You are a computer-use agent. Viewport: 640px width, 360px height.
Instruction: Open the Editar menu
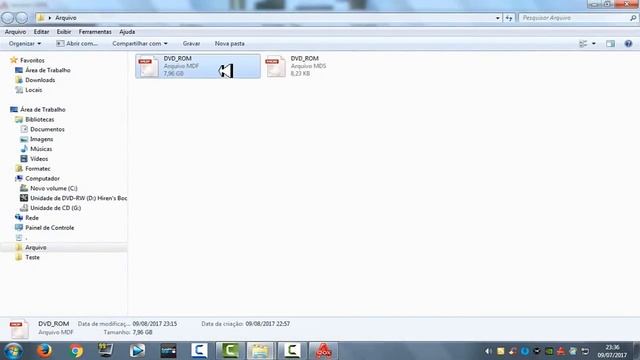point(41,32)
